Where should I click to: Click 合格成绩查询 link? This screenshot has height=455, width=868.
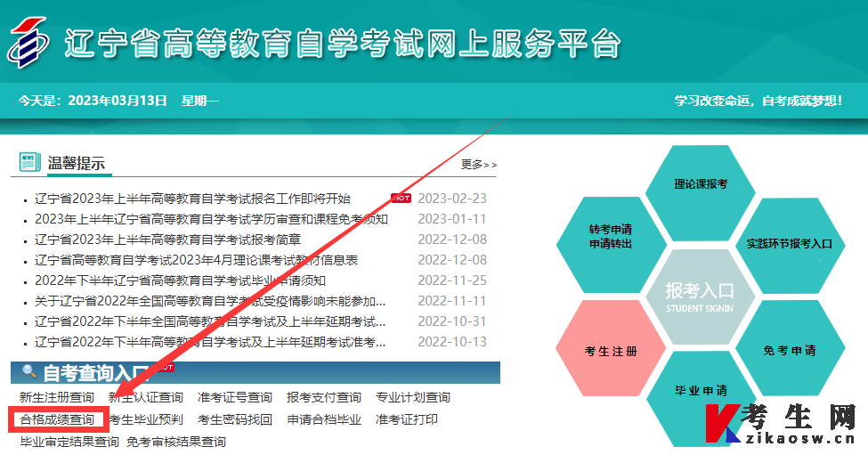[x=57, y=419]
